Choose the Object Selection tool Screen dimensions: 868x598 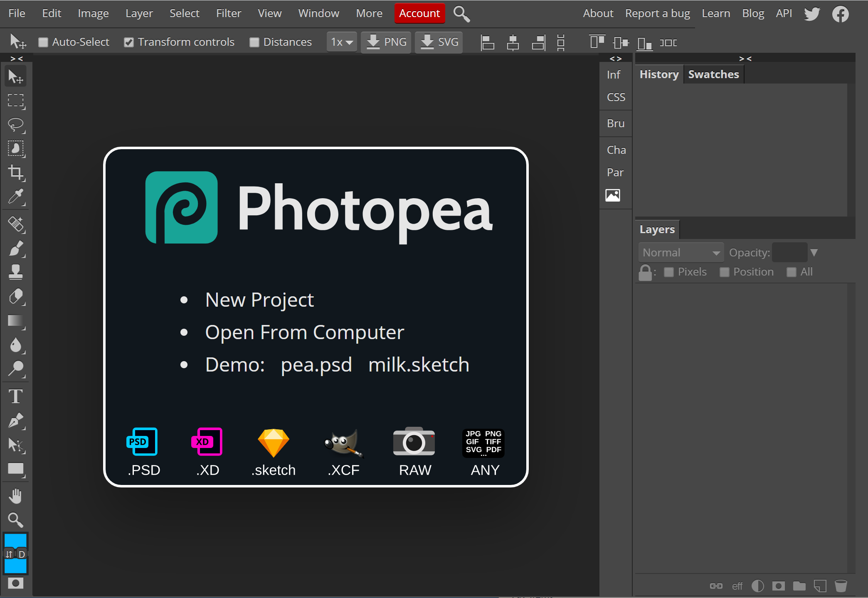point(16,148)
